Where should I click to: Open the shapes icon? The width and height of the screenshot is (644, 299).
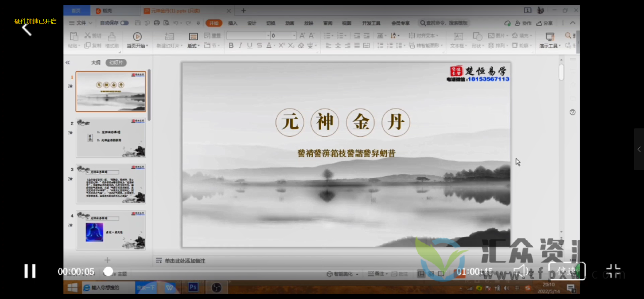pos(478,36)
